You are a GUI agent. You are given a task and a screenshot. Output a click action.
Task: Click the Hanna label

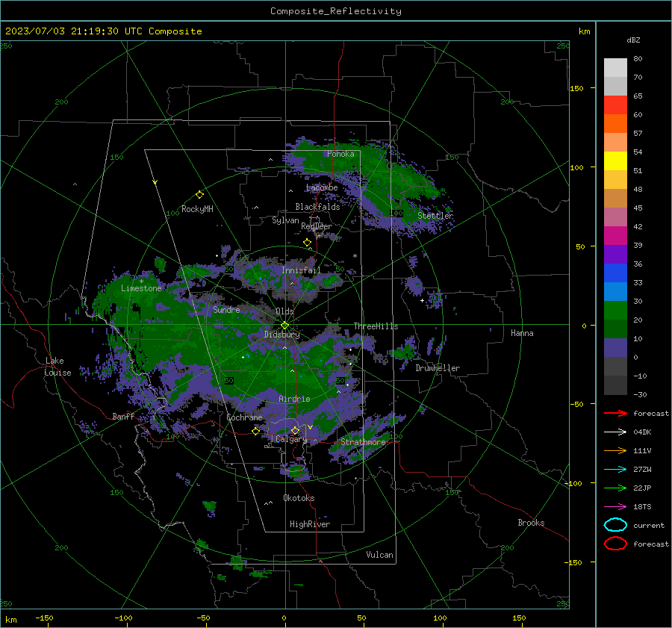click(x=522, y=333)
